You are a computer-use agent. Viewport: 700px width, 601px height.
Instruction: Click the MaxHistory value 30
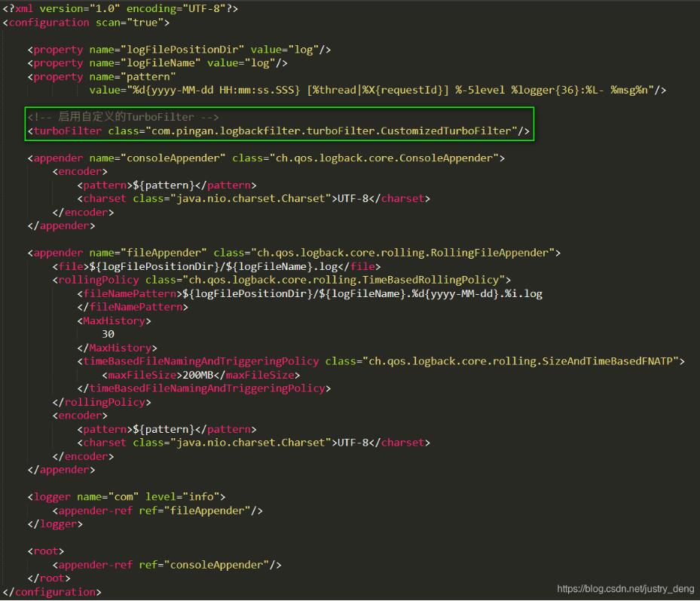108,334
